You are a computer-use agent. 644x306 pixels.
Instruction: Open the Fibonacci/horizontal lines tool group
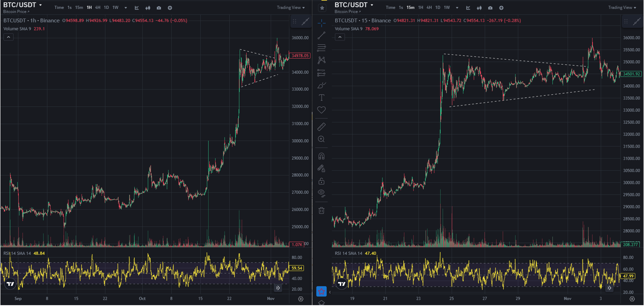point(322,48)
